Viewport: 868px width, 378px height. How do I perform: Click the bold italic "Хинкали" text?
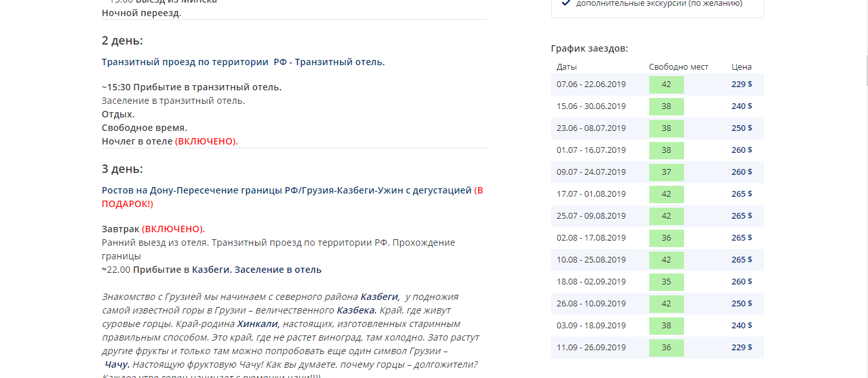257,324
